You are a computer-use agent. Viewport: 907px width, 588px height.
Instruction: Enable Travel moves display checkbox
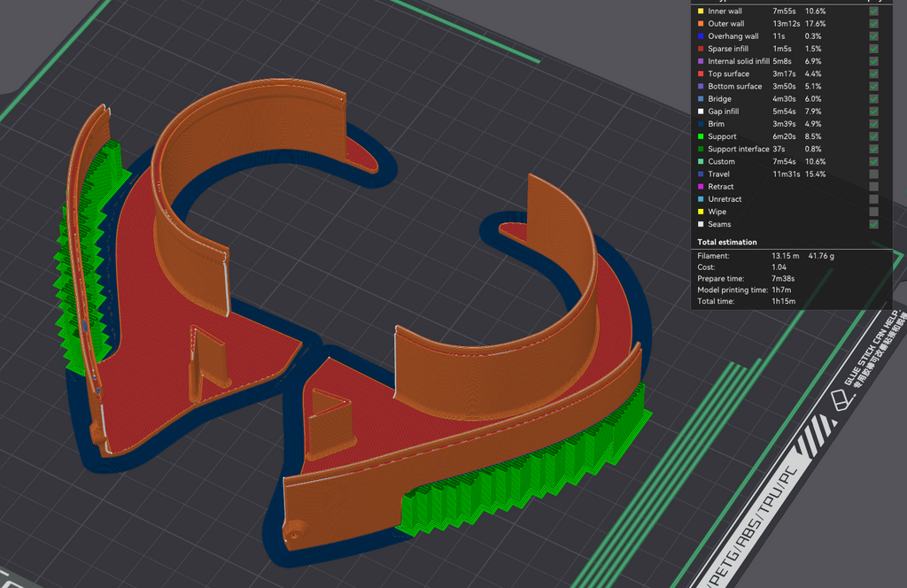coord(873,174)
